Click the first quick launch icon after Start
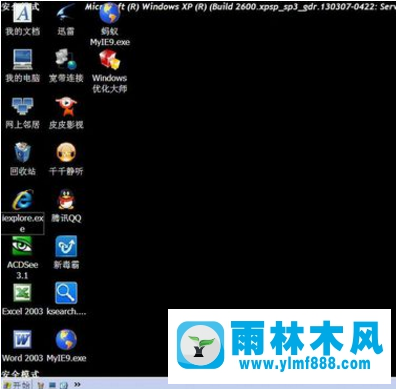This screenshot has height=389, width=396. [41, 385]
